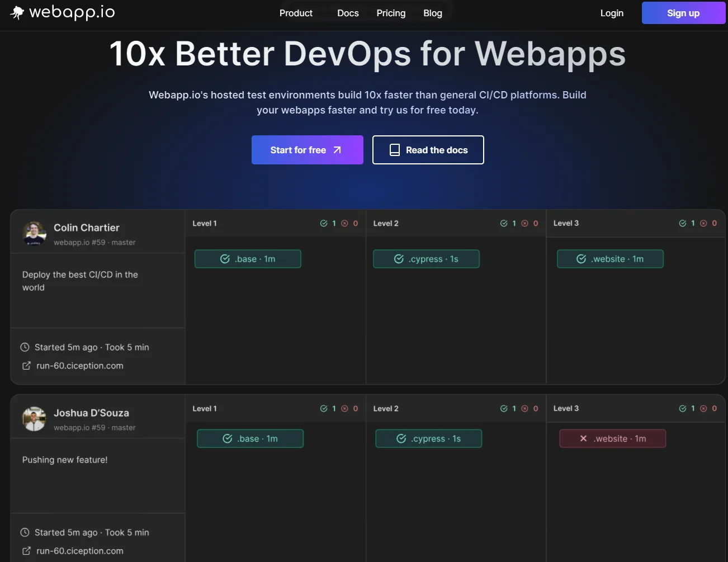This screenshot has height=562, width=728.
Task: Click passed count icon in Colin's Level 3 header
Action: point(683,223)
